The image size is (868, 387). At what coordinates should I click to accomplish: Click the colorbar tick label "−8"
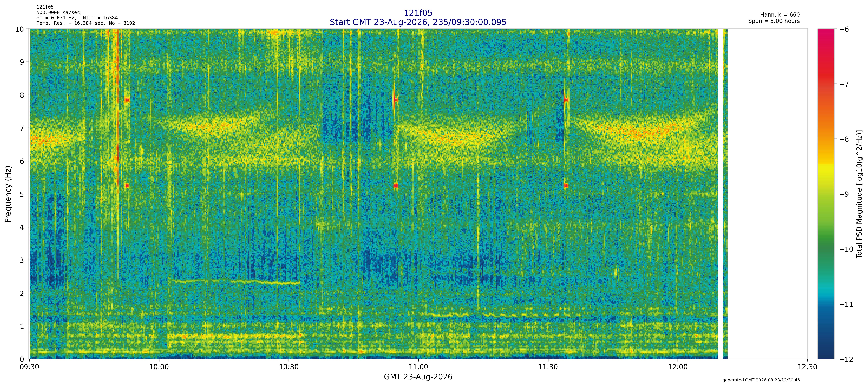(x=844, y=139)
